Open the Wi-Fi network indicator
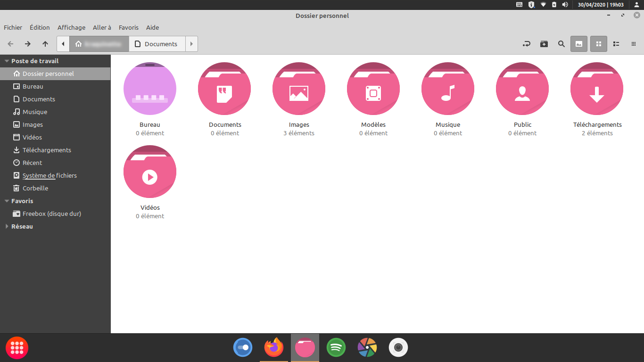644x362 pixels. coord(543,5)
